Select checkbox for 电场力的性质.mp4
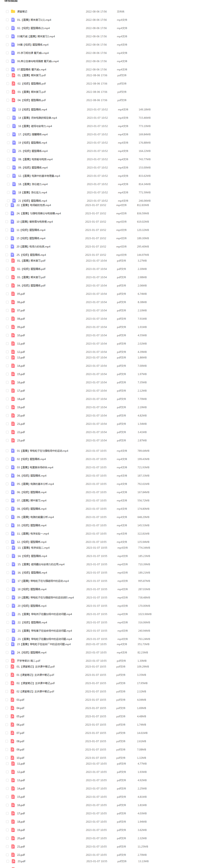Viewport: 201px width, 868px height. 6,247
